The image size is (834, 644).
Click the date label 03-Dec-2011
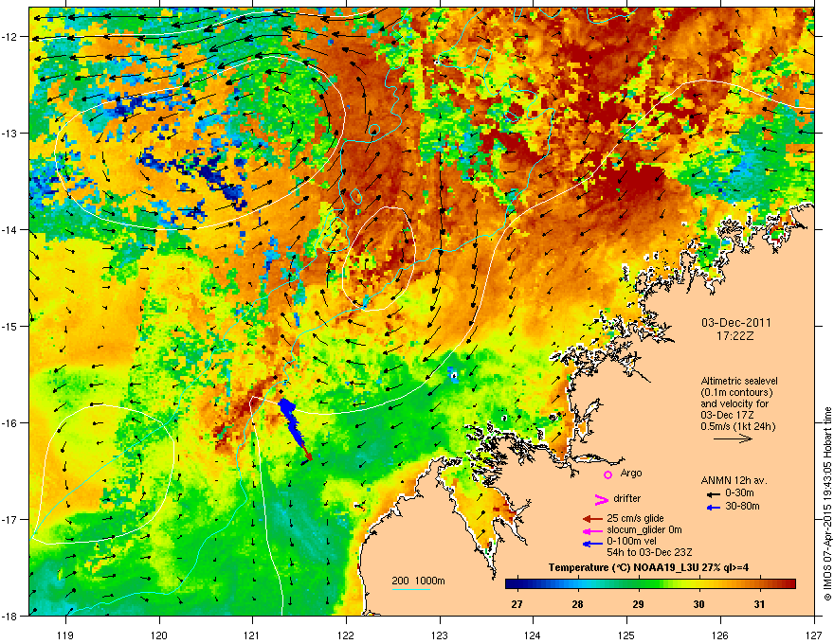pyautogui.click(x=735, y=323)
